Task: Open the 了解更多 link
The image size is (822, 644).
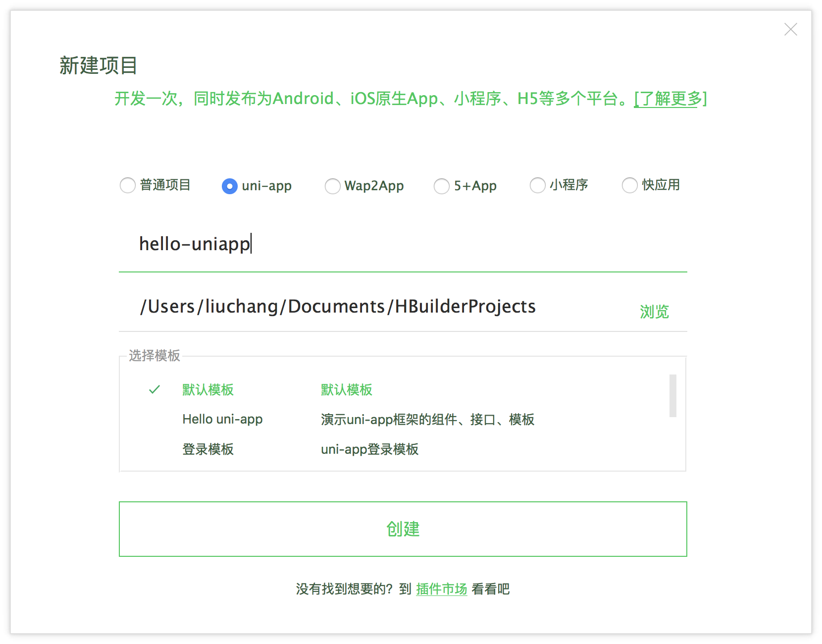Action: [670, 99]
